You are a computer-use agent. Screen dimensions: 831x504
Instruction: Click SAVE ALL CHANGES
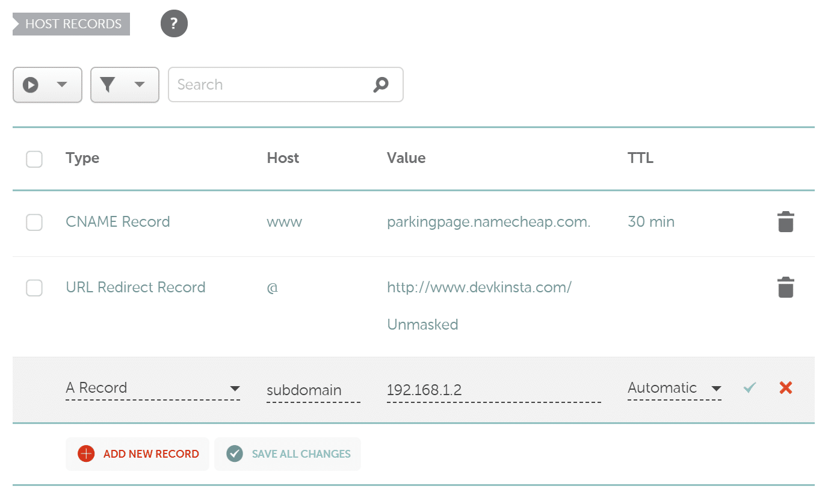[x=288, y=454]
